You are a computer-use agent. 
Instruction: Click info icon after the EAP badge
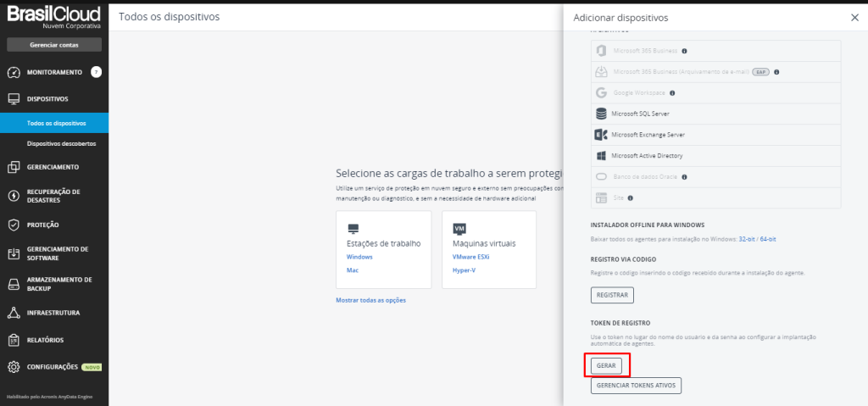(776, 72)
